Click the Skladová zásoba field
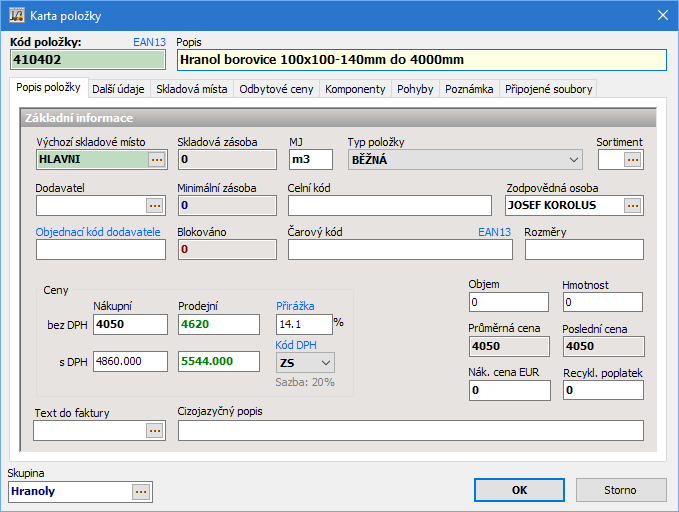Viewport: 679px width, 512px height. (227, 159)
